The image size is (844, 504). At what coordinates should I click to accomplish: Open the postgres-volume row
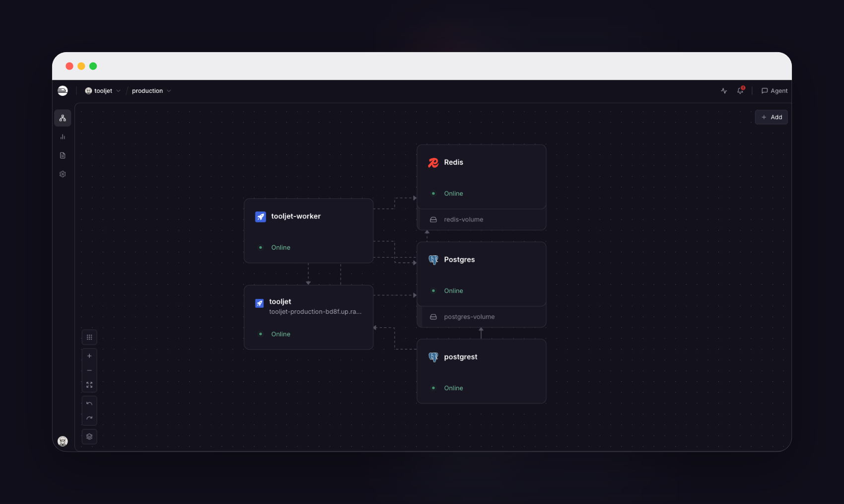[x=482, y=317]
